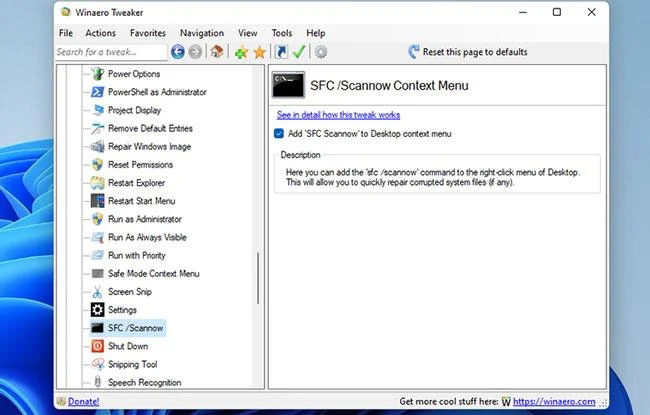This screenshot has width=650, height=415.
Task: Click the Reset Permissions shield icon
Action: (98, 165)
